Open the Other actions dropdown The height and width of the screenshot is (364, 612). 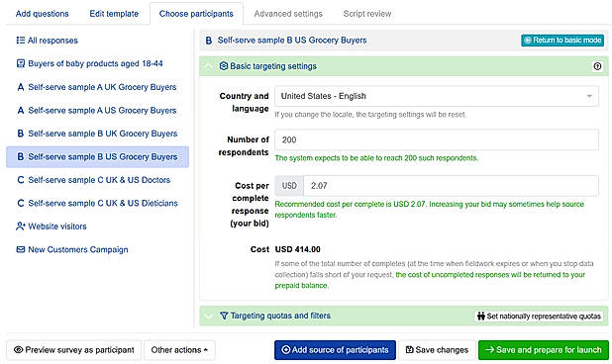(x=179, y=350)
